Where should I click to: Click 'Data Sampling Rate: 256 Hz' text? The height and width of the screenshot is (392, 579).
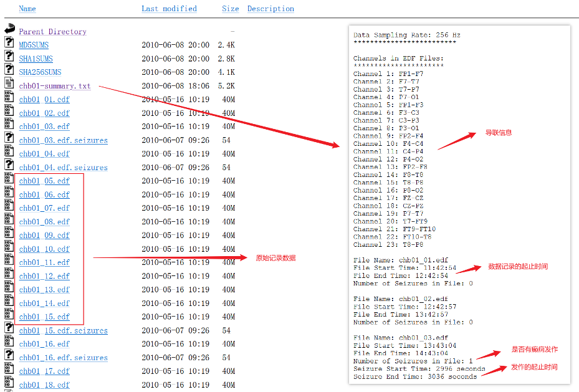(406, 35)
